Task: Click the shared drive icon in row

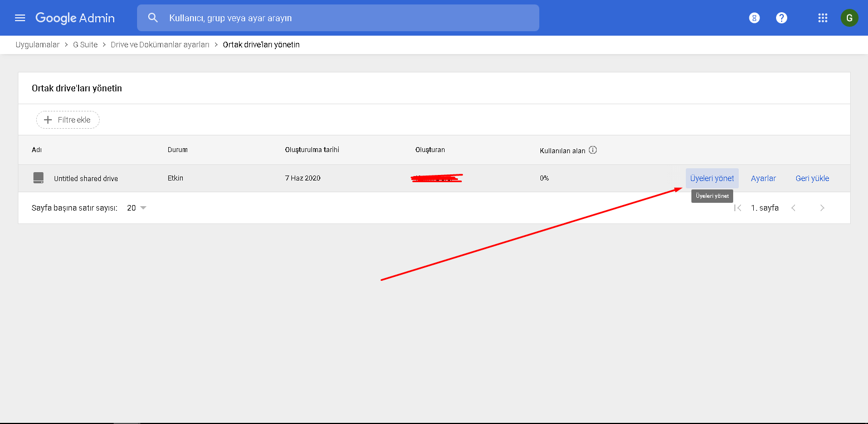Action: [38, 178]
